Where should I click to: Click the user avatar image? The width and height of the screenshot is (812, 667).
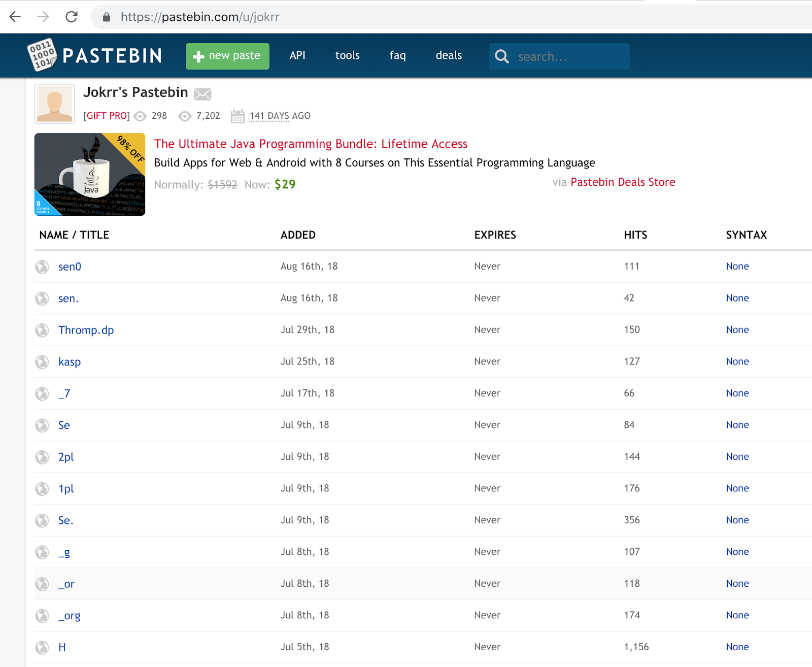coord(55,104)
